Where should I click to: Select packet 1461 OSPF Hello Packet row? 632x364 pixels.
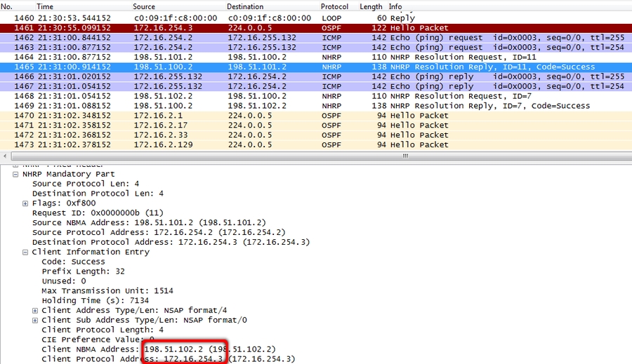[x=281, y=27]
